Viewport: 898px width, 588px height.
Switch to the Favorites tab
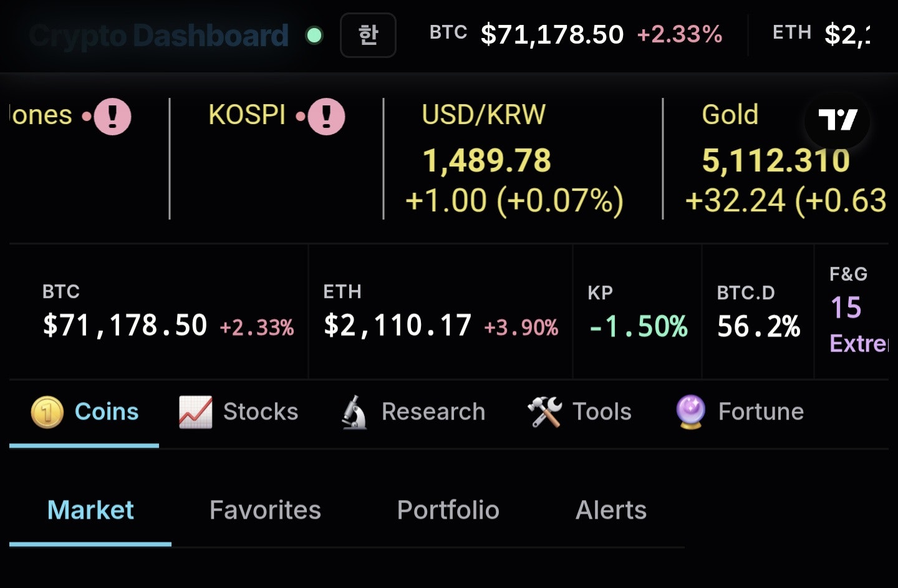[x=265, y=510]
